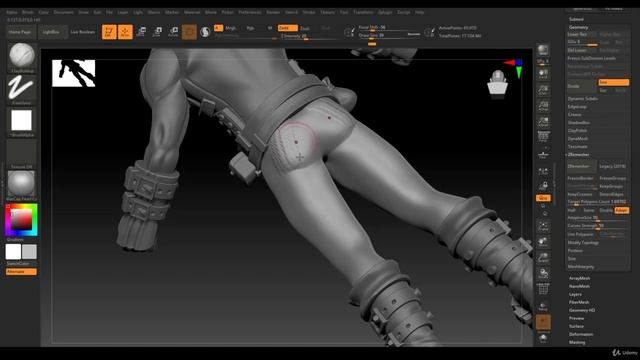Click the Divide button
This screenshot has width=640, height=360.
[x=582, y=86]
